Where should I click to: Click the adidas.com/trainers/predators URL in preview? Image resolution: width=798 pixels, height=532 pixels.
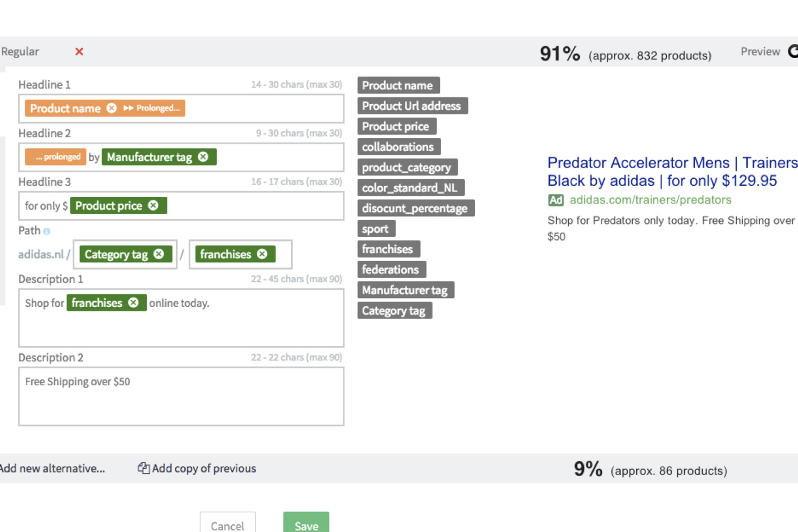[650, 200]
